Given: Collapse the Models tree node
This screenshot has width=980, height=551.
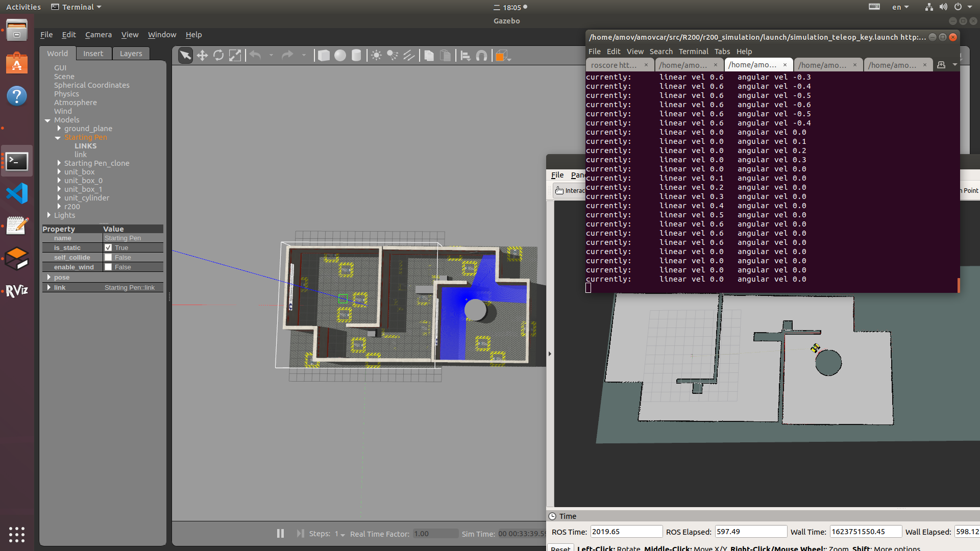Looking at the screenshot, I should click(x=47, y=120).
